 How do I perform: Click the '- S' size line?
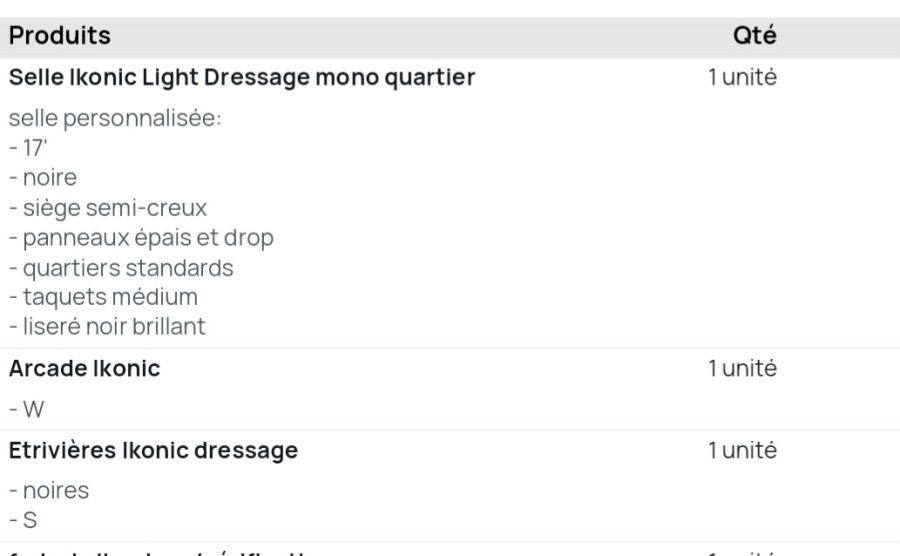pos(23,520)
